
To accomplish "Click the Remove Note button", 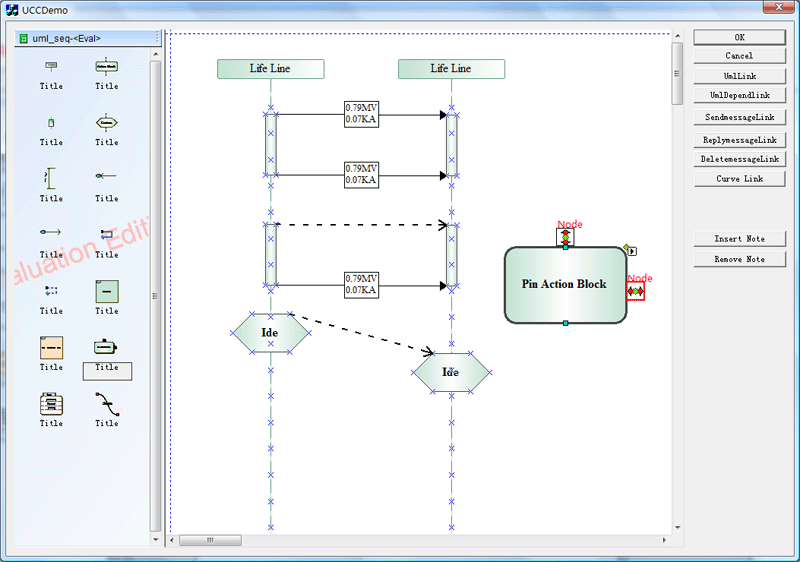I will pyautogui.click(x=739, y=259).
